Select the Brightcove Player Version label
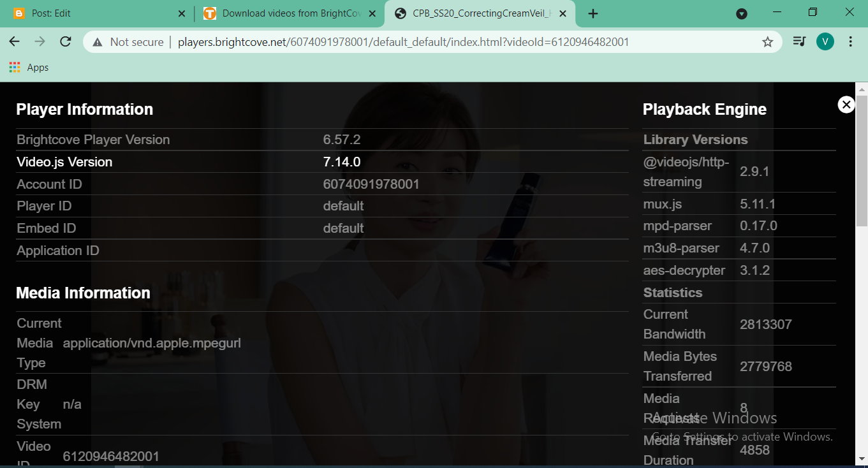The width and height of the screenshot is (868, 468). click(x=93, y=140)
